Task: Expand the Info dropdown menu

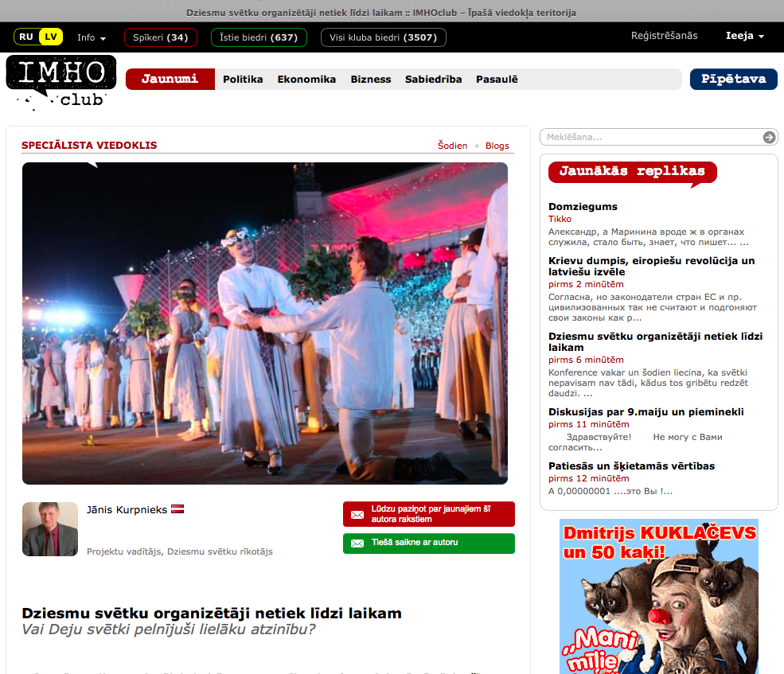Action: pos(92,37)
